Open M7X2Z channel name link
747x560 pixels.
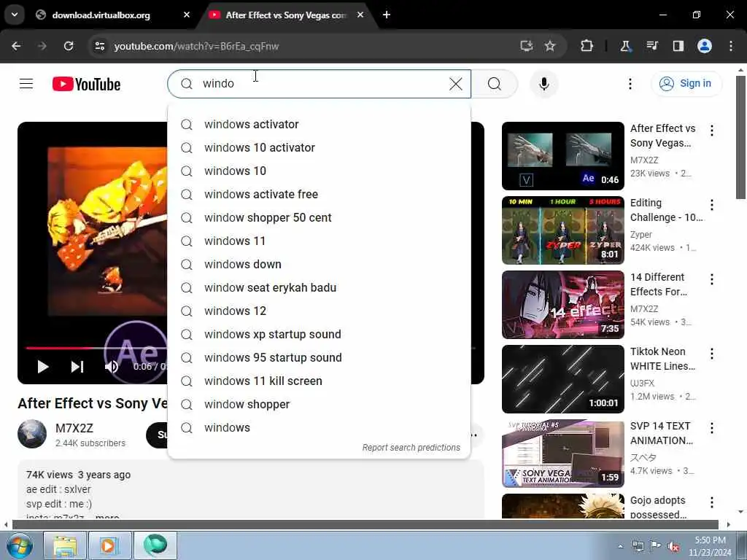(74, 428)
